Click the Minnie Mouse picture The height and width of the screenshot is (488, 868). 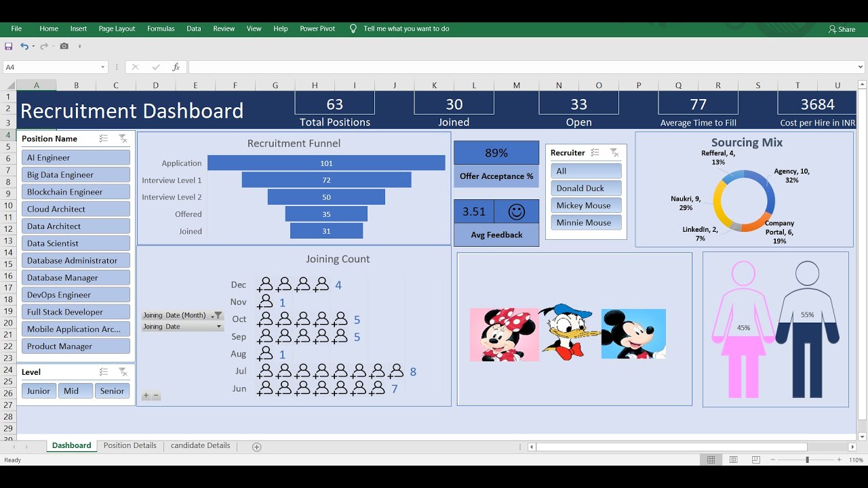[x=505, y=335]
